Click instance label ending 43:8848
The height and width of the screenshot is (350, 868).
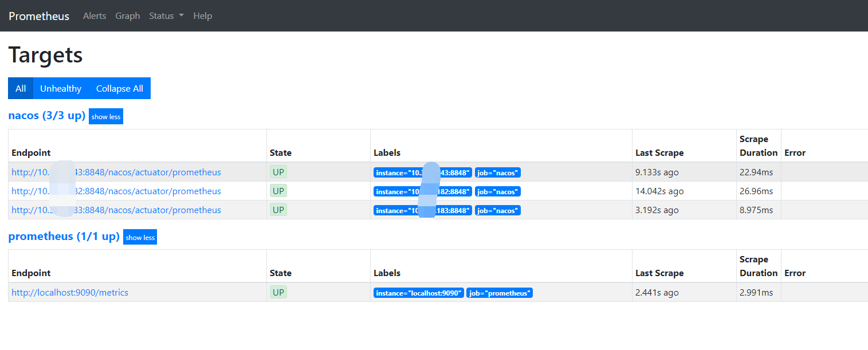point(423,172)
